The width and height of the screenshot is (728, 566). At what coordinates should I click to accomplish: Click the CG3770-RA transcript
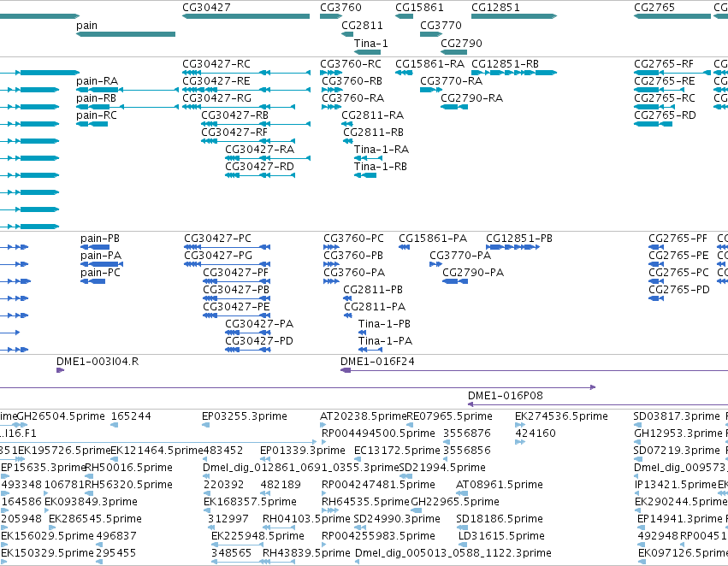(452, 81)
